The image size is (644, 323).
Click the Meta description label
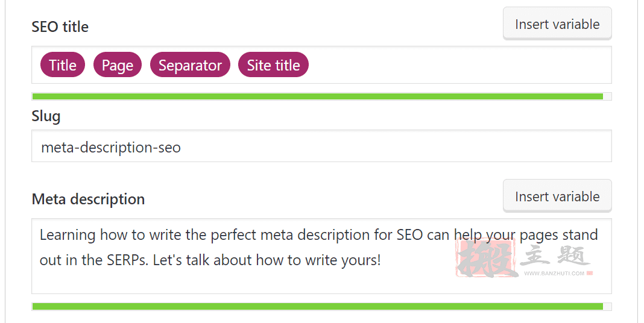pos(88,199)
